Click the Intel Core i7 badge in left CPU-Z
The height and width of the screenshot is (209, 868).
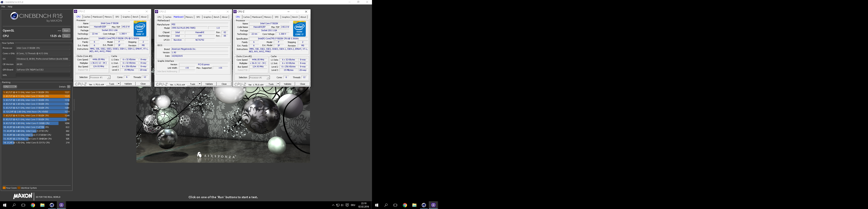[140, 29]
